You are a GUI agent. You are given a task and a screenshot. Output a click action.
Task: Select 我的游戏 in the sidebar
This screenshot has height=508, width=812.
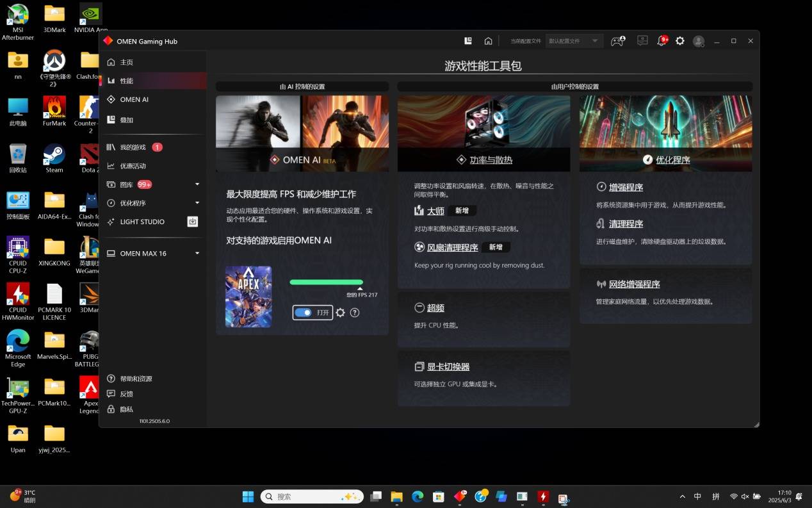click(133, 147)
